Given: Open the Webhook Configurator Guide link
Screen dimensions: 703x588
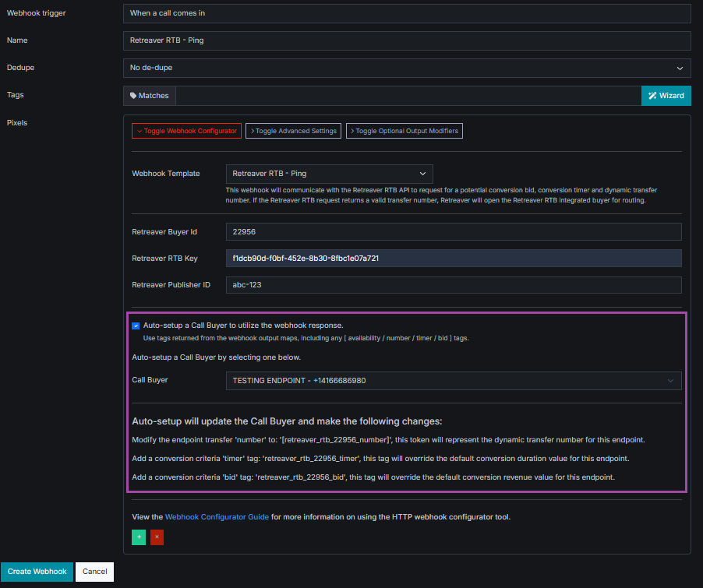Looking at the screenshot, I should coord(217,517).
